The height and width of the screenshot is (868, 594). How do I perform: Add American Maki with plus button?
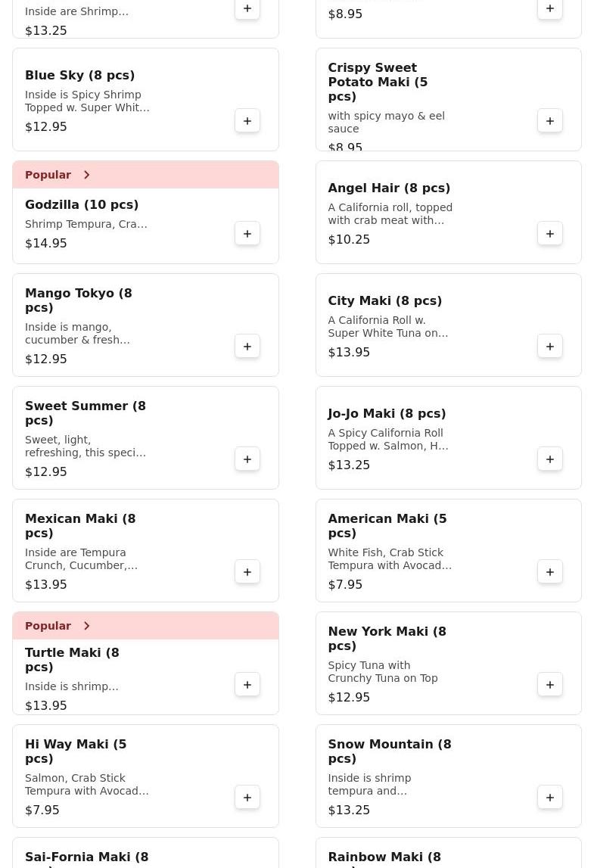pyautogui.click(x=550, y=572)
